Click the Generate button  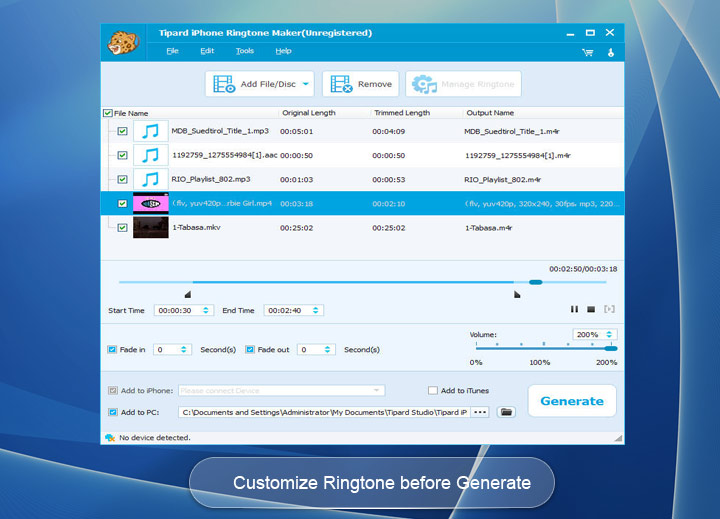[x=572, y=401]
